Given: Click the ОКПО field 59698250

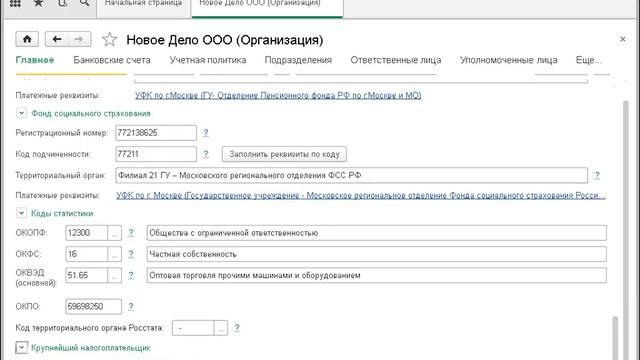Looking at the screenshot, I should (x=93, y=307).
